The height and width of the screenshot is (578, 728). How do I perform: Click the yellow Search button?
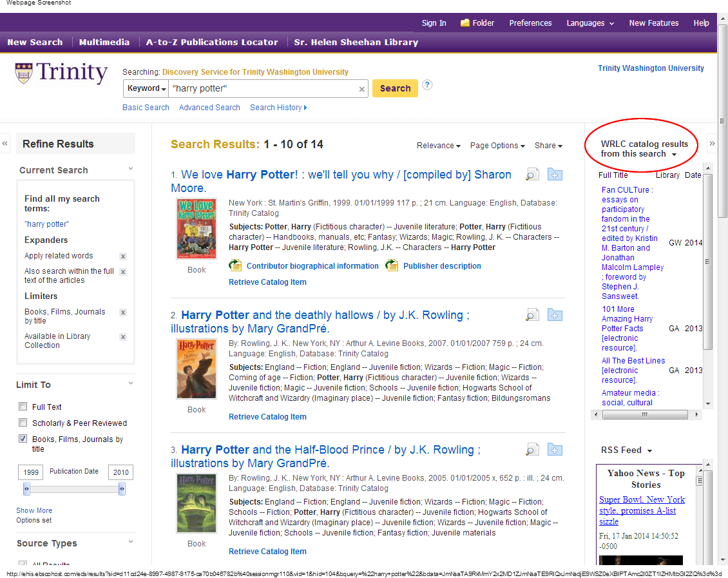click(395, 88)
